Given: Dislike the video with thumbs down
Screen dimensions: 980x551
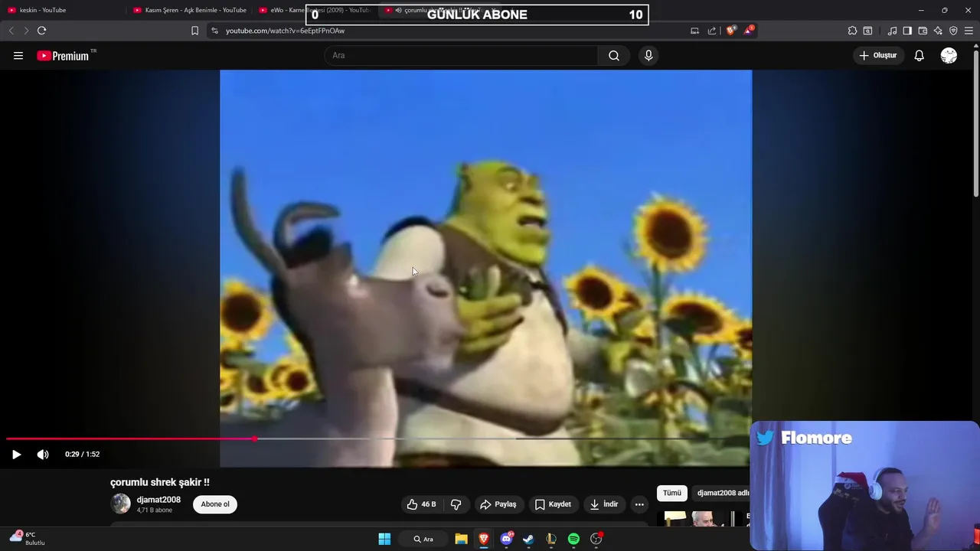Looking at the screenshot, I should click(456, 504).
